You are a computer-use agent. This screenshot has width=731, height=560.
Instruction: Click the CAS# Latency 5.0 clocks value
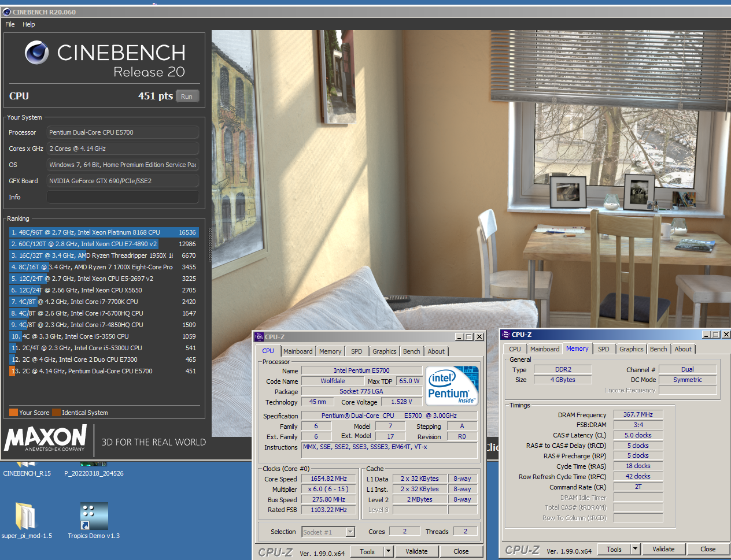(x=638, y=435)
